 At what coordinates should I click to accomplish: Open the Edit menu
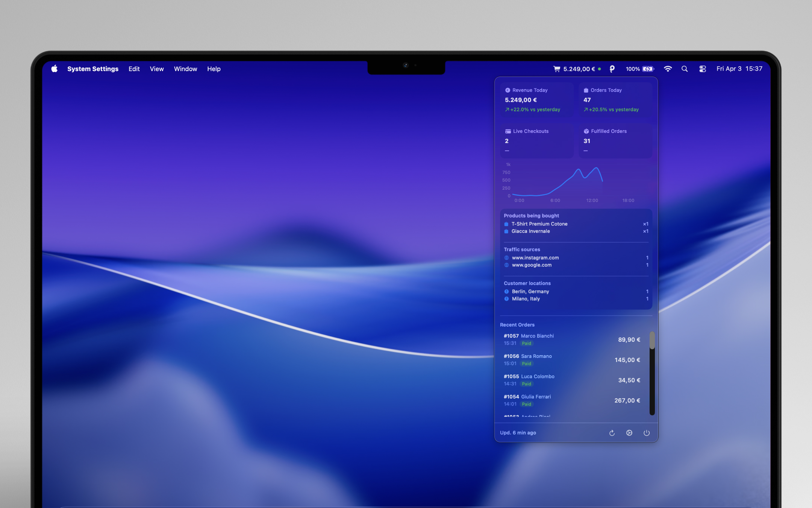click(134, 69)
